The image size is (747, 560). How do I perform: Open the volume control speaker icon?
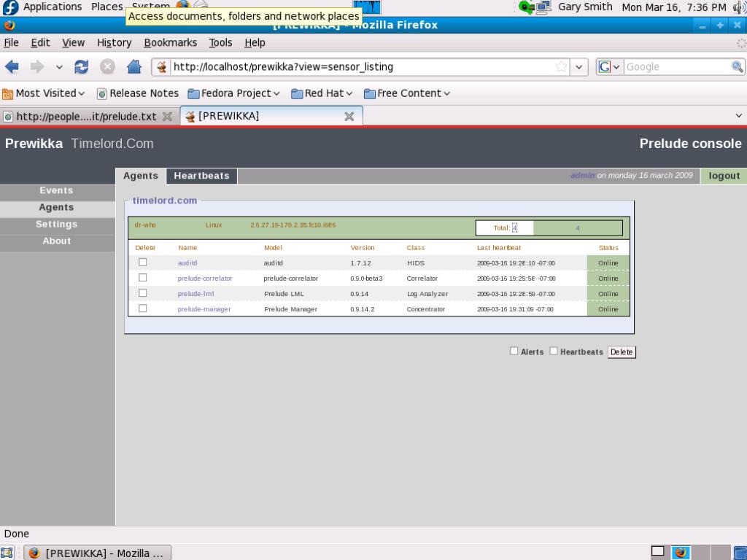coord(740,7)
